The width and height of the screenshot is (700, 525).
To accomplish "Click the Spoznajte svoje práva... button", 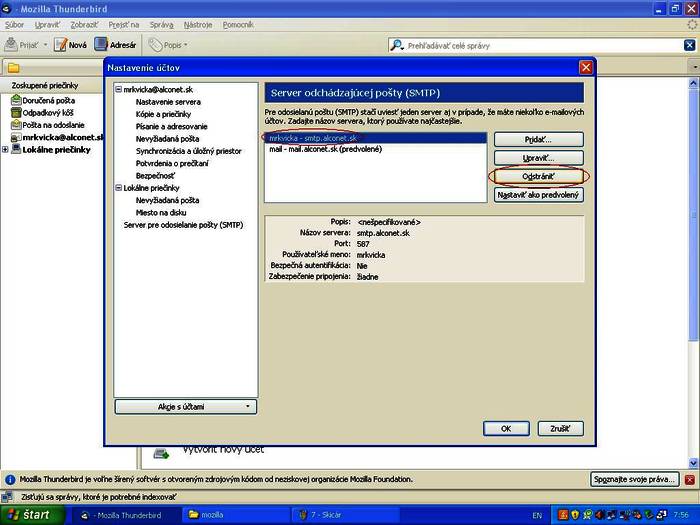I will coord(634,479).
